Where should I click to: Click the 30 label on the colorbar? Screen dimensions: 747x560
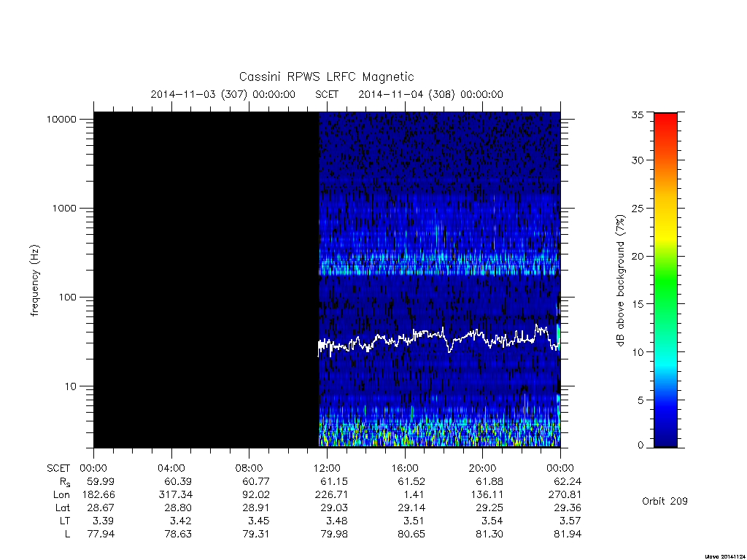(637, 160)
